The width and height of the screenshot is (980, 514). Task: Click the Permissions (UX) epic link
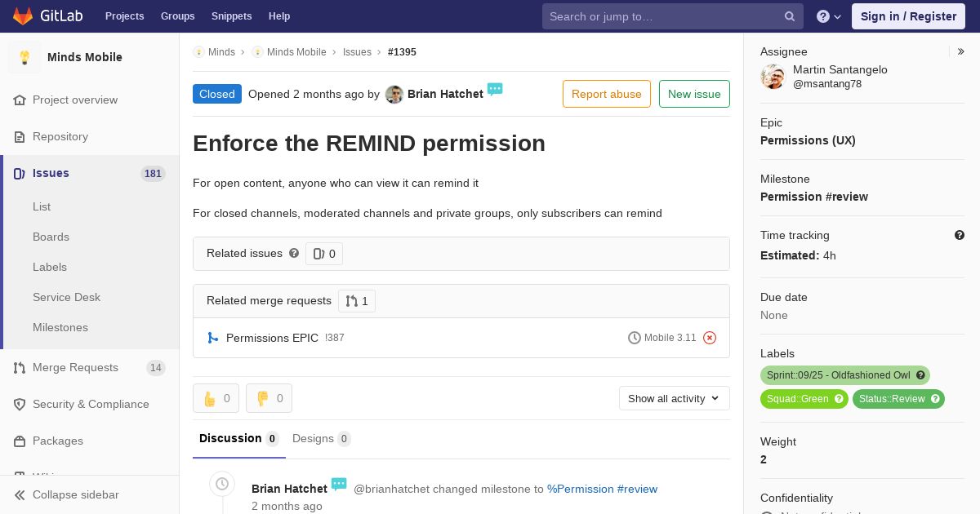[x=808, y=140]
